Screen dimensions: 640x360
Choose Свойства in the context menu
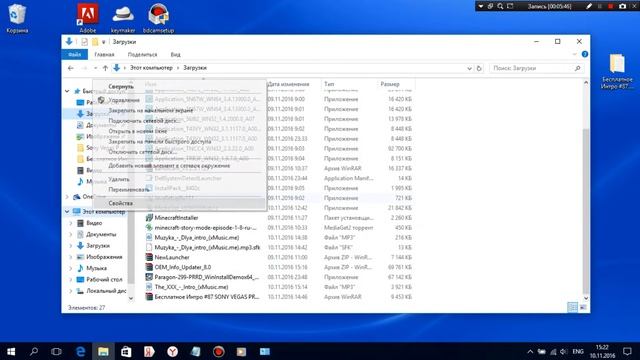(x=180, y=203)
